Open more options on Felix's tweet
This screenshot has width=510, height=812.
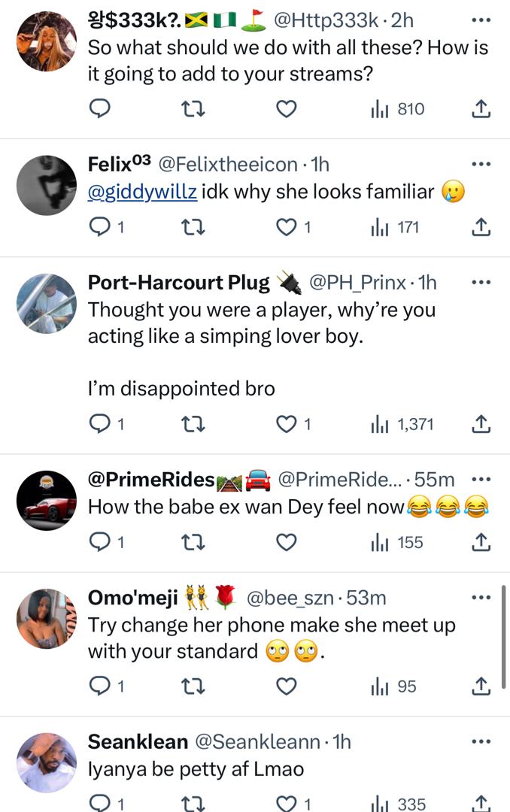[x=480, y=164]
